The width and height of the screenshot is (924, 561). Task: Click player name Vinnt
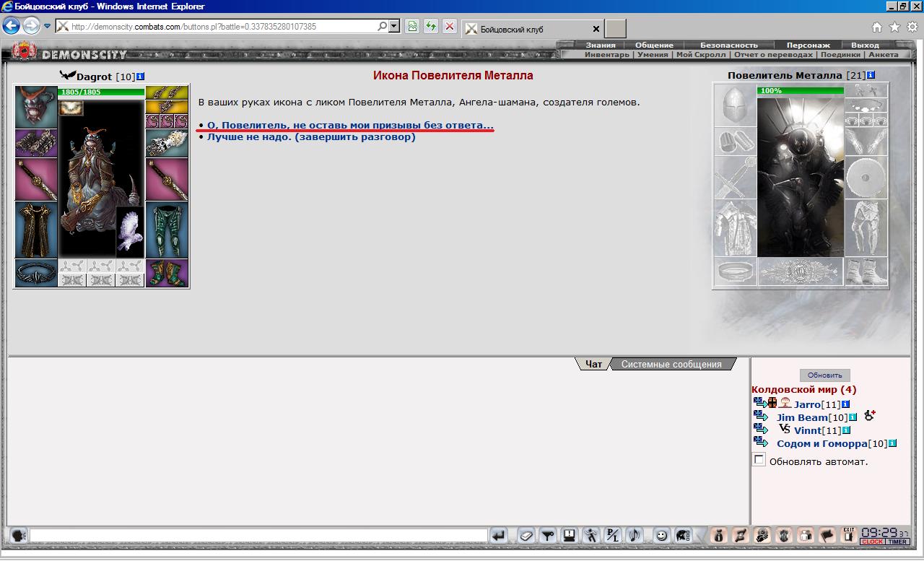pos(807,431)
